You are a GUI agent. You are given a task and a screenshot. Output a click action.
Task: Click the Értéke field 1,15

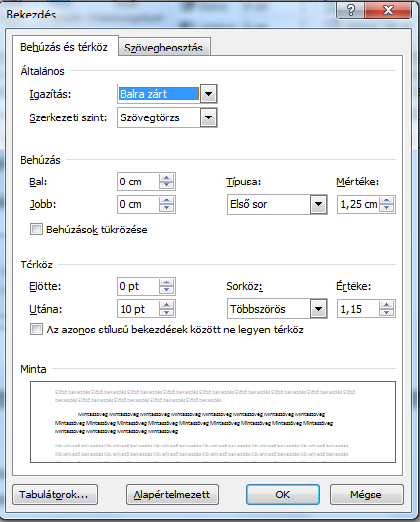point(358,309)
